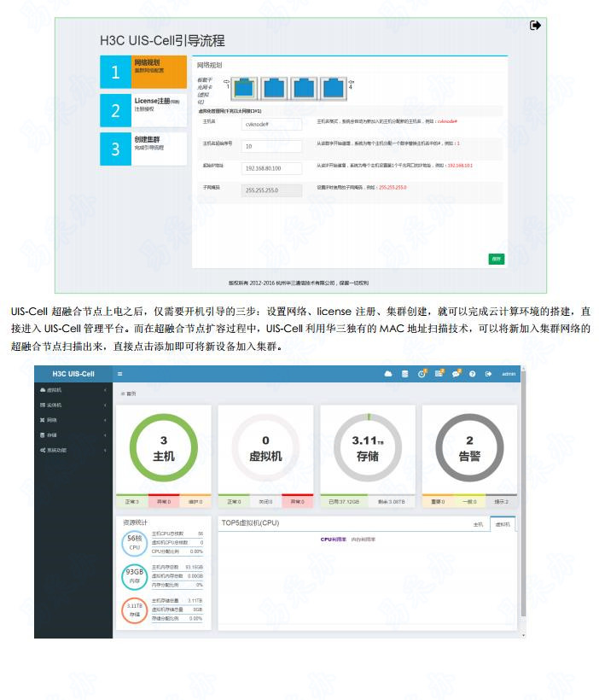Screen dimensions: 599x700
Task: Expand the chevron beside 网络 in the sidebar
Action: [x=105, y=420]
